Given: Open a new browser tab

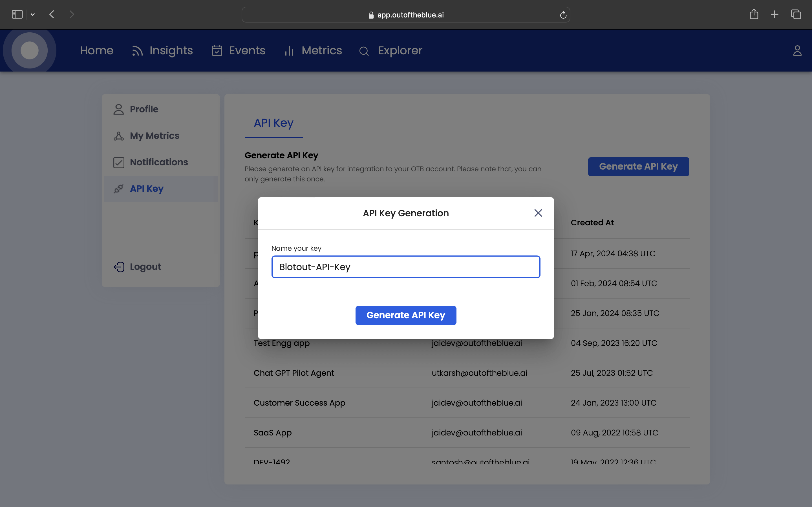Looking at the screenshot, I should (x=775, y=14).
